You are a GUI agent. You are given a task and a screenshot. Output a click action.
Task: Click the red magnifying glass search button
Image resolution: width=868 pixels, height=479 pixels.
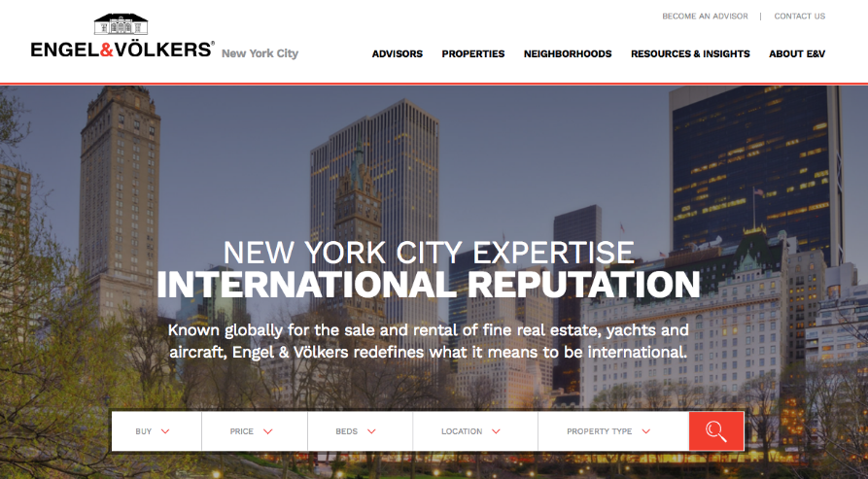716,430
